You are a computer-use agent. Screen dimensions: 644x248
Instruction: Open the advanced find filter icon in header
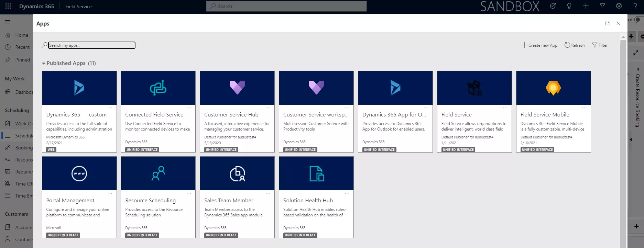pos(602,6)
